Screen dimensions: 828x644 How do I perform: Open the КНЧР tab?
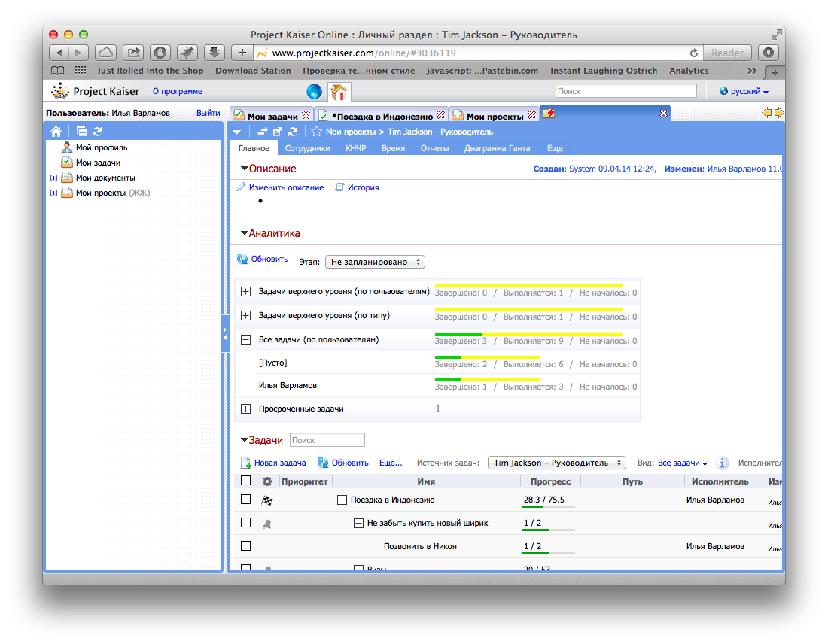click(355, 148)
